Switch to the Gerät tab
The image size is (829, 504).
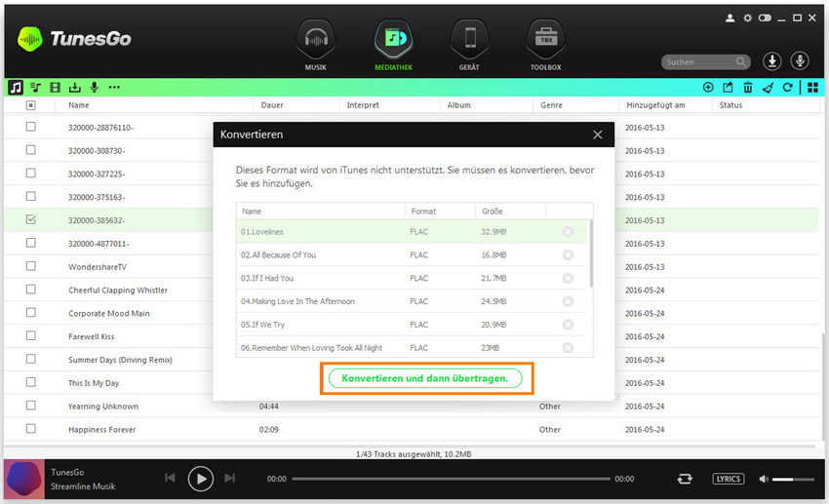point(469,45)
